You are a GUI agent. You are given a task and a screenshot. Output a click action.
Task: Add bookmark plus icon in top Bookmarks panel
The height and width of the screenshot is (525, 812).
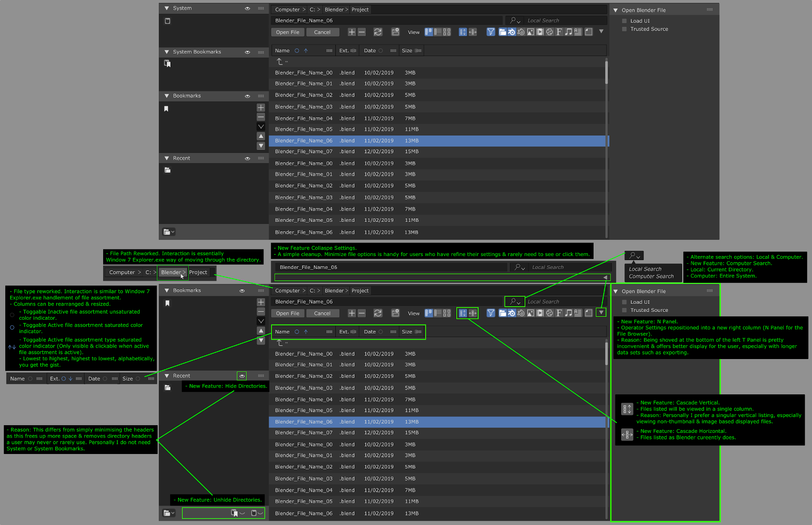pyautogui.click(x=261, y=108)
